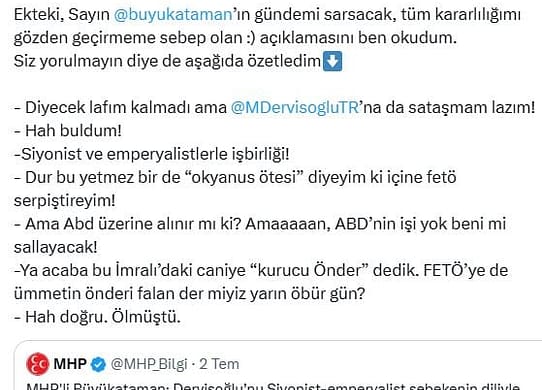542x390 pixels.
Task: Click the quoted phrase 'kurucu Önder'
Action: 313,270
